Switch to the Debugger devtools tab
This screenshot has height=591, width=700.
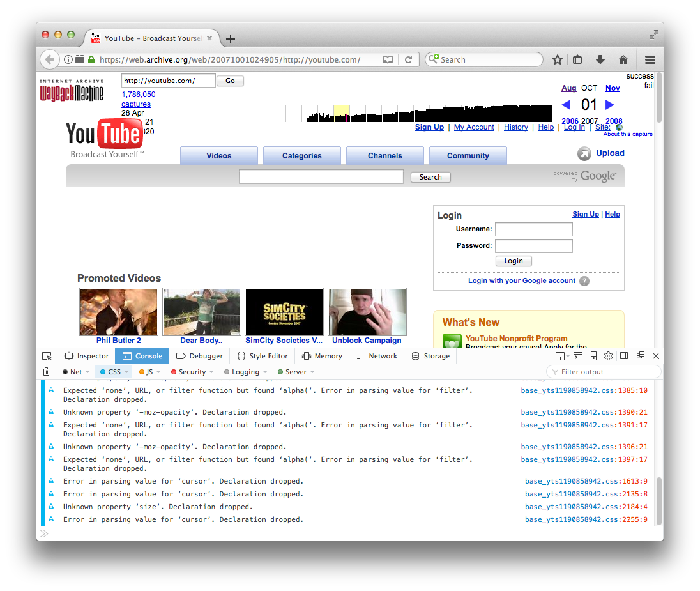pos(199,356)
